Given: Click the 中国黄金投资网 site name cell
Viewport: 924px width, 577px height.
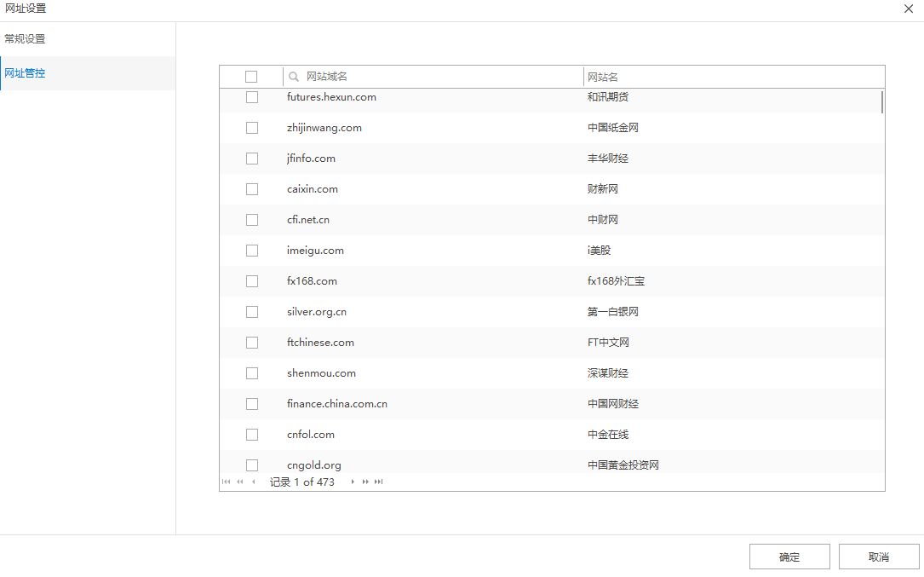Looking at the screenshot, I should tap(623, 464).
